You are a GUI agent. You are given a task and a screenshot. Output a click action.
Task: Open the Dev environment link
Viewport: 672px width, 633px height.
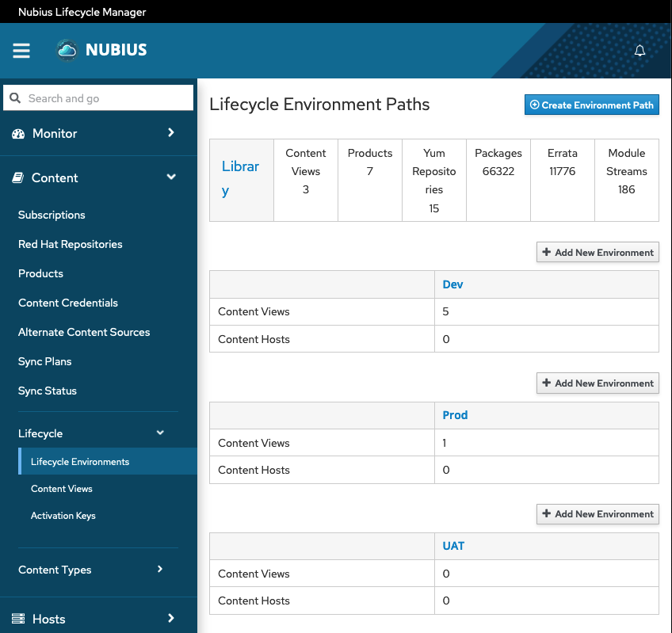pyautogui.click(x=452, y=284)
